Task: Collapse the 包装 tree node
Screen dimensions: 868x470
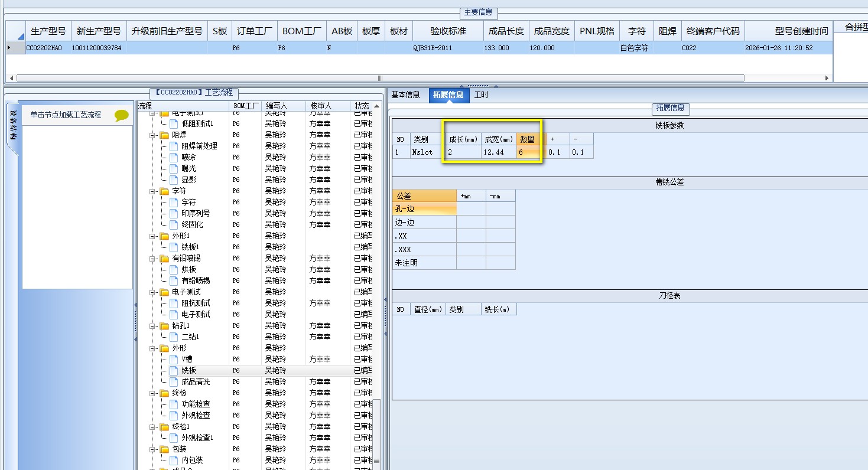Action: (152, 449)
